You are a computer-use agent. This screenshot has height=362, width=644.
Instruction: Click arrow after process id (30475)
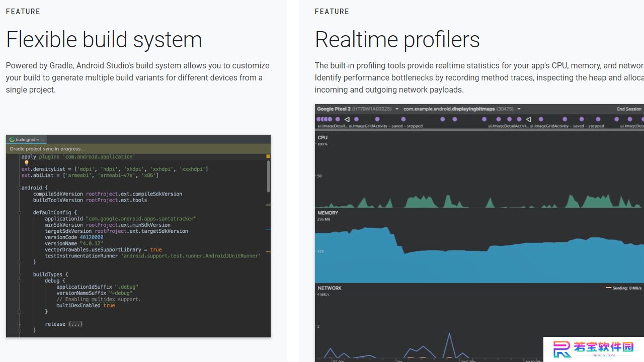pos(519,109)
